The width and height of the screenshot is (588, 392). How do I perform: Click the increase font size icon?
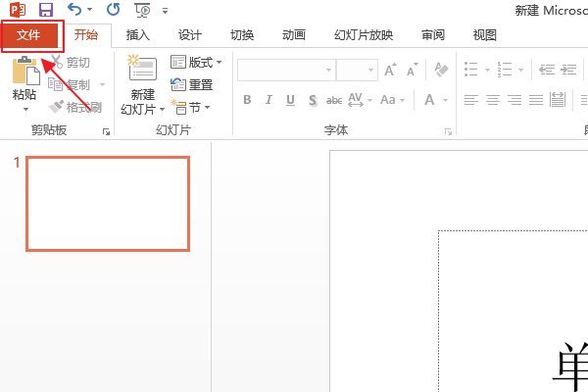click(x=390, y=70)
